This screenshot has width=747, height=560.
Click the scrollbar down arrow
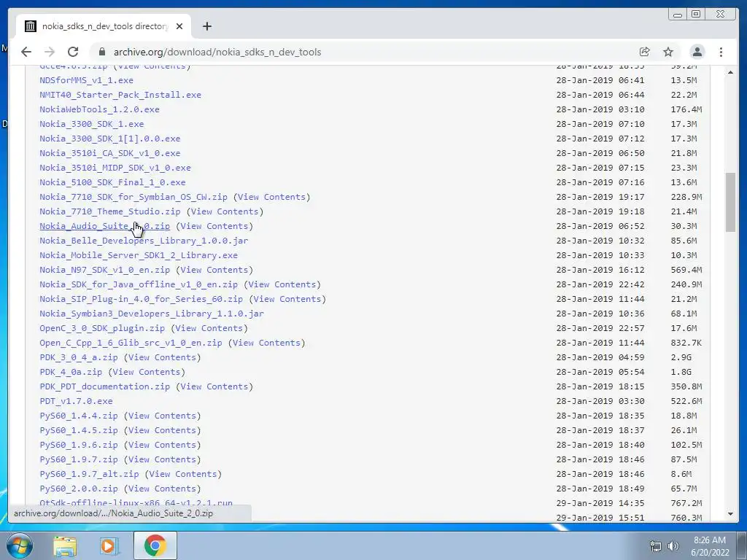click(730, 514)
